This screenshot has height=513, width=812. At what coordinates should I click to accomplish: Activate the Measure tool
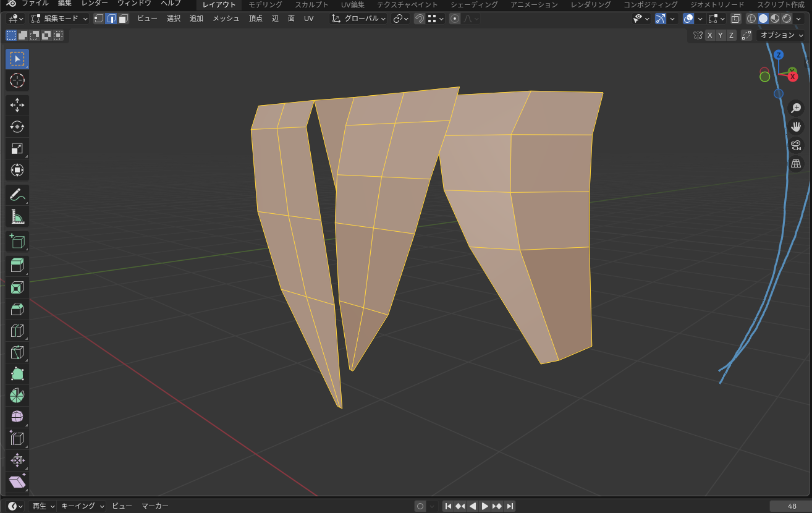point(17,217)
